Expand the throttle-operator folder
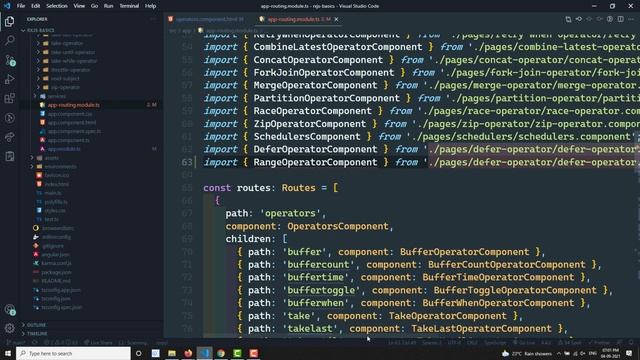This screenshot has width=640, height=360. click(71, 70)
